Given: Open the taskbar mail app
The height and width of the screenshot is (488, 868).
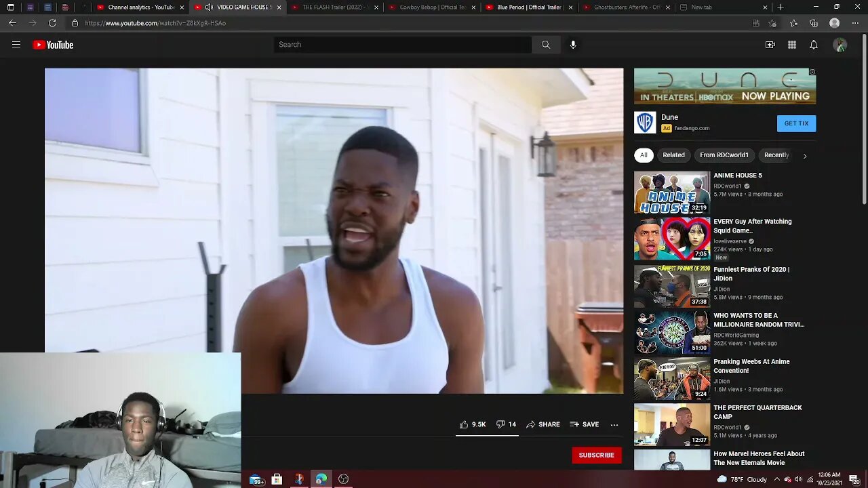Looking at the screenshot, I should point(256,479).
